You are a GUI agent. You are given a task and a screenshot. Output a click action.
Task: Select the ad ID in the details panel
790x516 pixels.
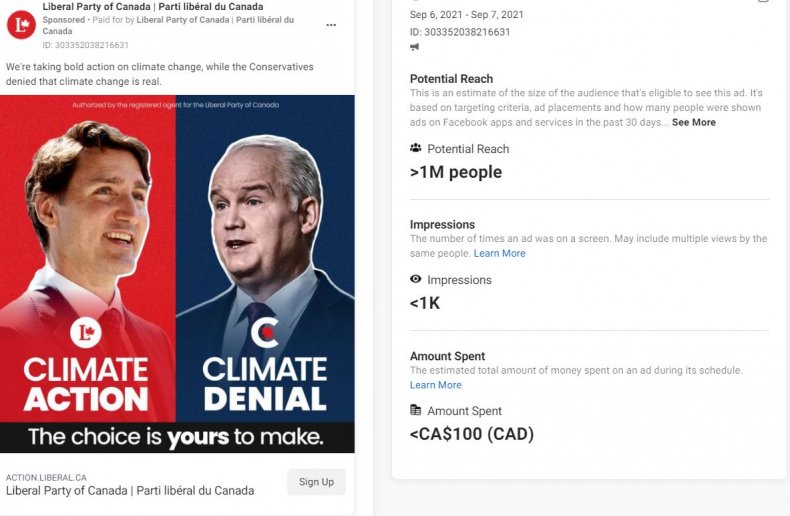point(460,32)
